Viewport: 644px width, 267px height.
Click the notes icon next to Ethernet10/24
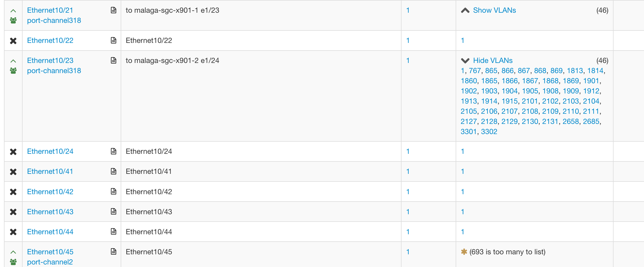pos(113,151)
